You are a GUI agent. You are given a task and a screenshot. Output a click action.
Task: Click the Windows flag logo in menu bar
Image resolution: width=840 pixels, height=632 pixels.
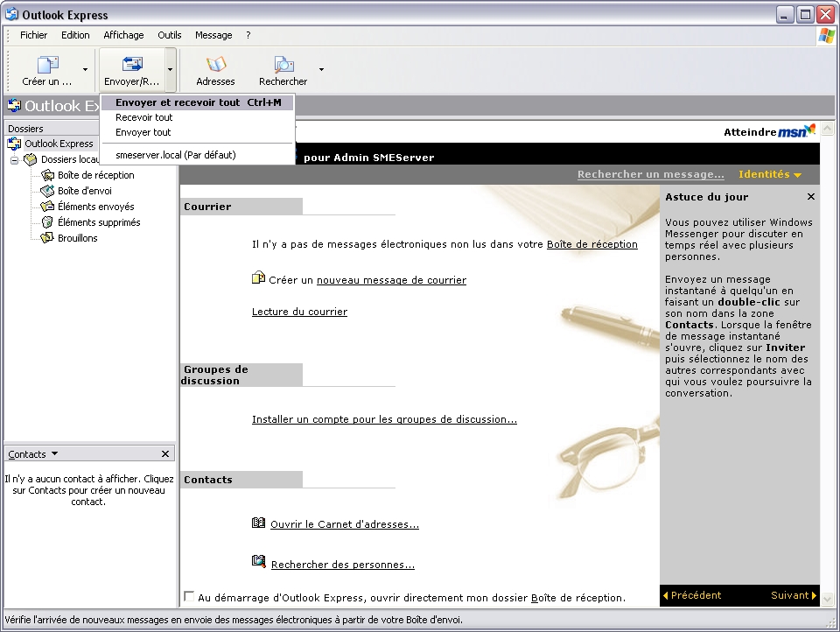(827, 36)
